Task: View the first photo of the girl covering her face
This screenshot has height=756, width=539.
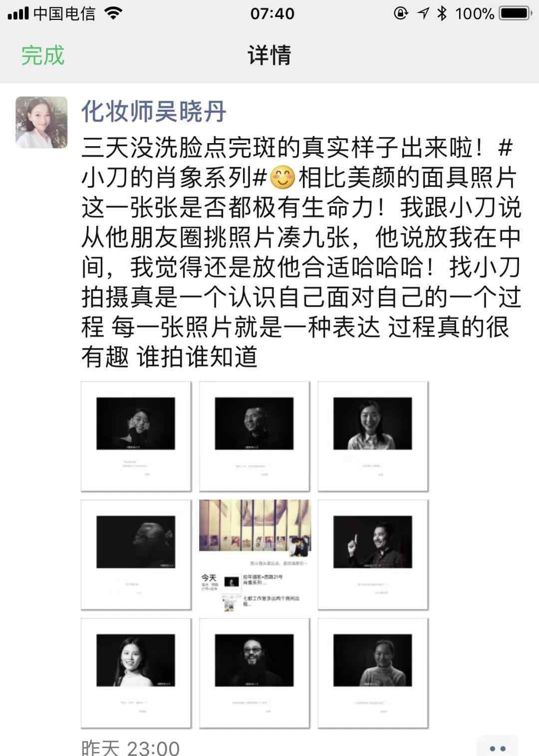Action: tap(136, 436)
